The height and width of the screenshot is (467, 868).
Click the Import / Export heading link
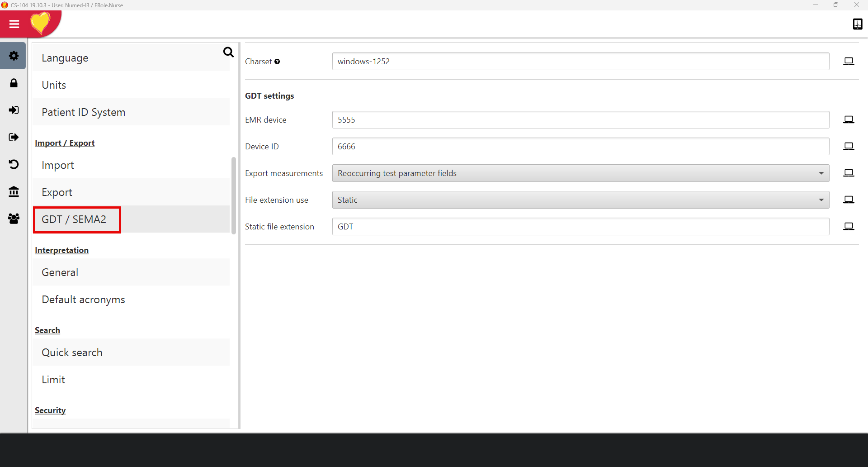point(65,143)
